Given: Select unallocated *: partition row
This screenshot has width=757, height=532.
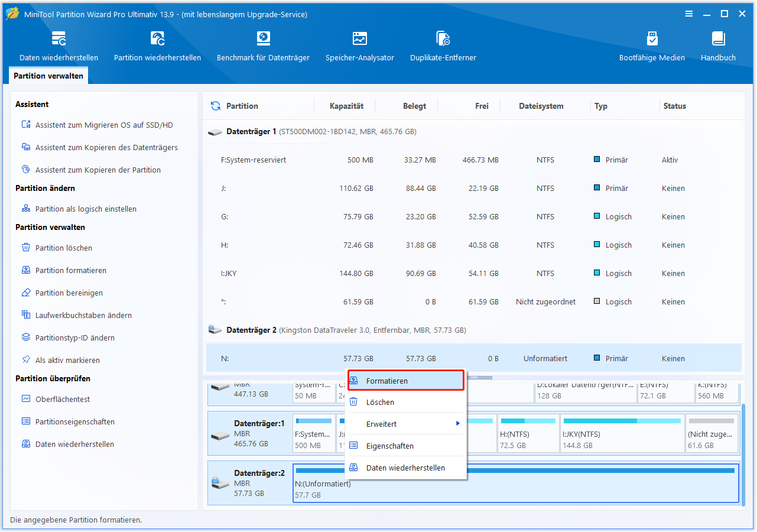Looking at the screenshot, I should coord(474,302).
